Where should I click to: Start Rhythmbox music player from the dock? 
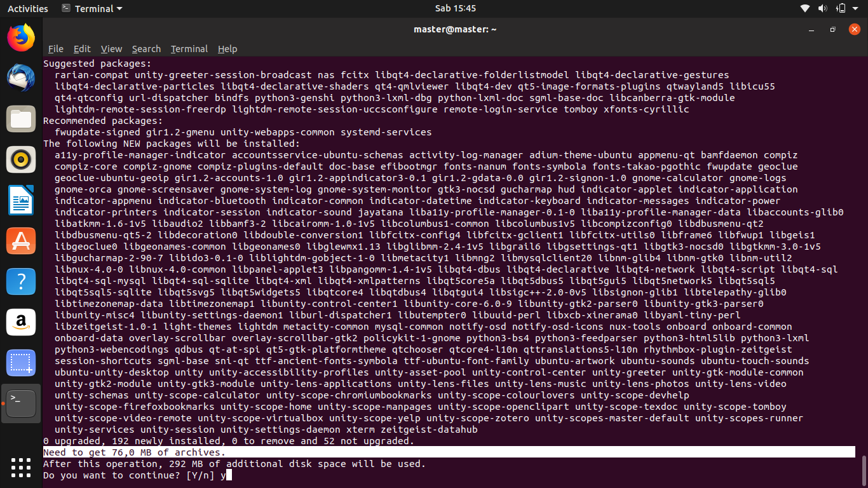point(20,159)
